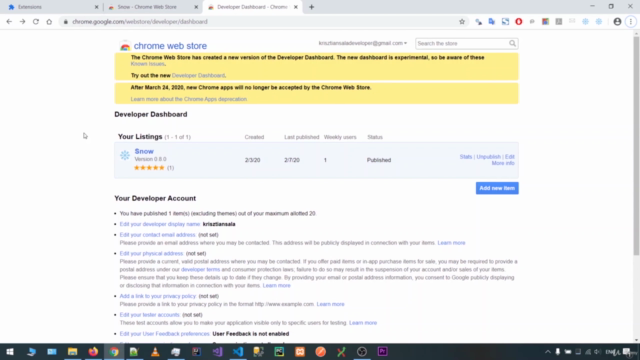
Task: Open Adobe Premiere Pro from the taskbar
Action: (382, 351)
